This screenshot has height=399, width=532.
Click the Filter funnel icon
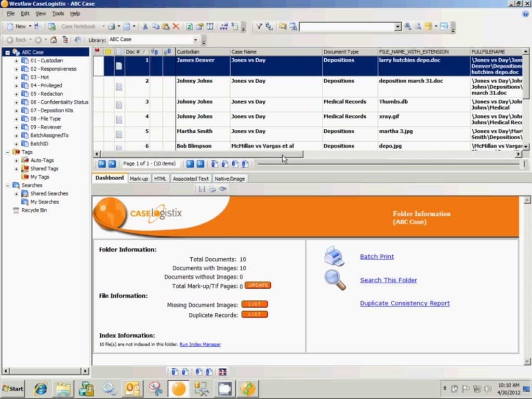click(x=259, y=26)
